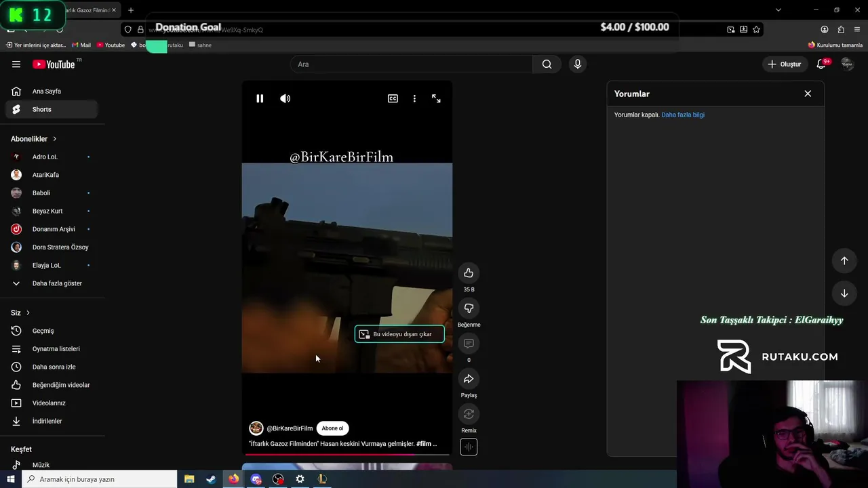Open File Explorer from the taskbar
Screen dimensions: 868x488
(x=189, y=479)
